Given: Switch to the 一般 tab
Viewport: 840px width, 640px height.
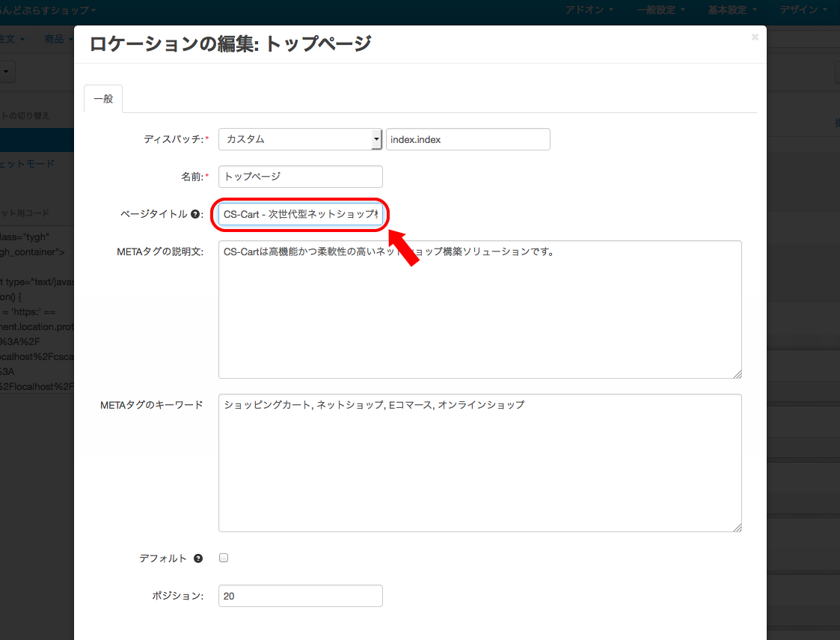Looking at the screenshot, I should coord(103,99).
